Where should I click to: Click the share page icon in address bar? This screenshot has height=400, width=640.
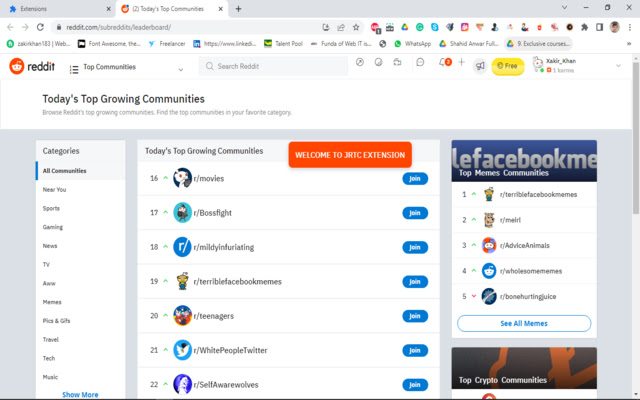[341, 27]
